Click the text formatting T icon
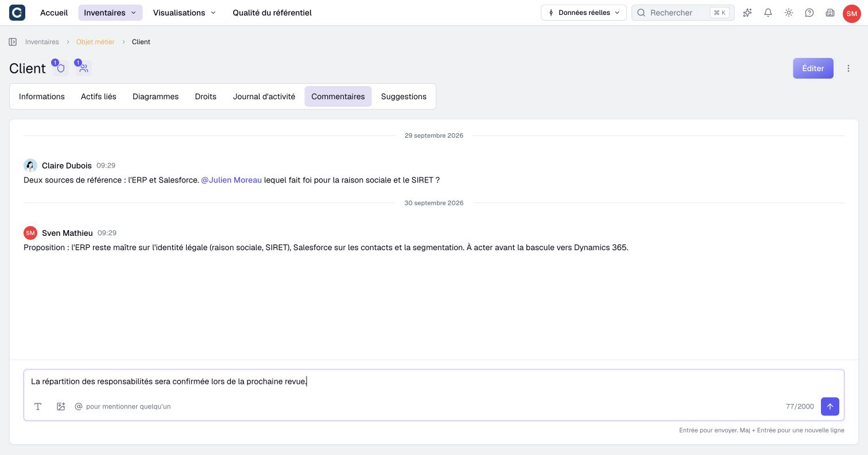Screen dimensions: 868x455 point(38,406)
